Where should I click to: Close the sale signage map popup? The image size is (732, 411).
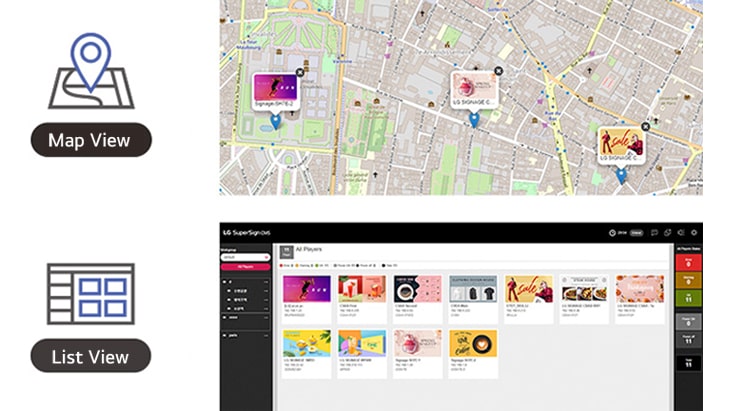tap(645, 127)
